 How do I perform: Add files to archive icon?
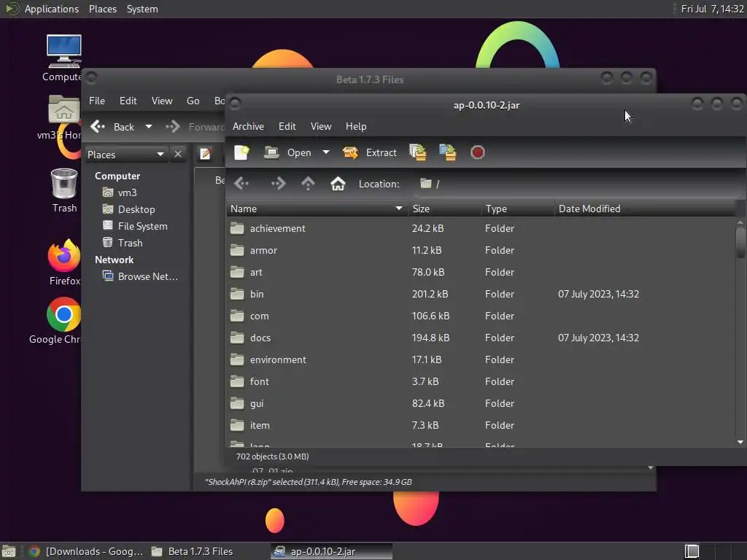pos(418,152)
